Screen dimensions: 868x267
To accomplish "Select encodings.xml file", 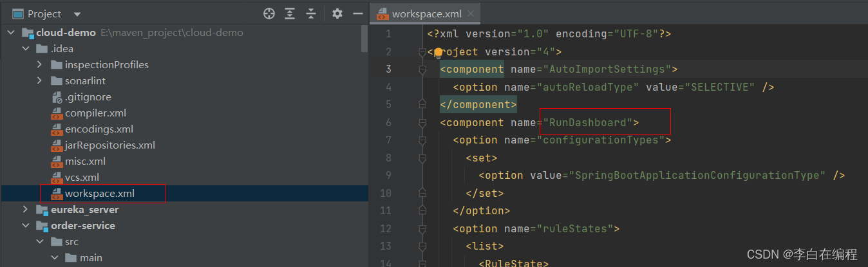I will point(99,129).
